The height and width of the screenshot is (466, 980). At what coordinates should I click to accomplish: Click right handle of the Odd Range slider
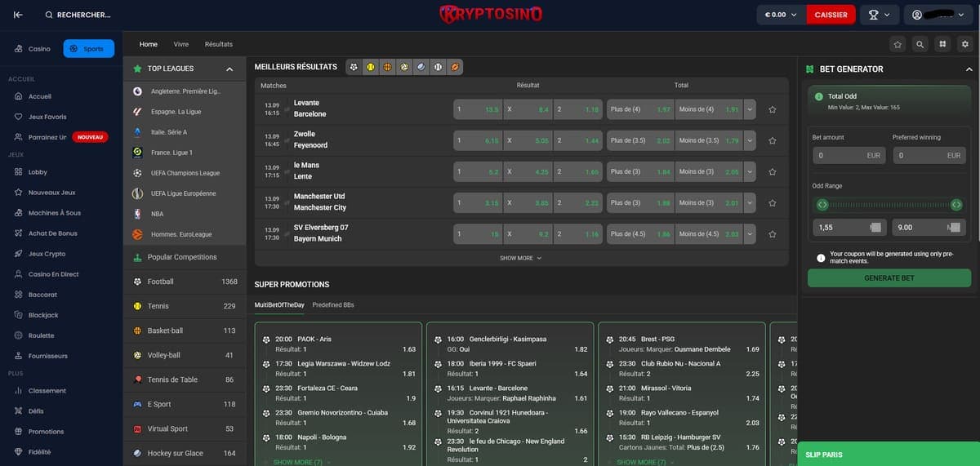pyautogui.click(x=956, y=204)
